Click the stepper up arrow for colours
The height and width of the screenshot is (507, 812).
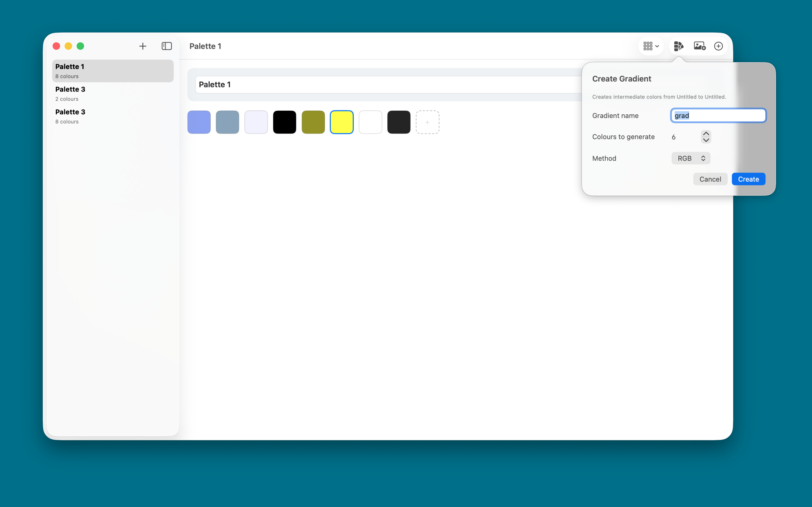[706, 133]
